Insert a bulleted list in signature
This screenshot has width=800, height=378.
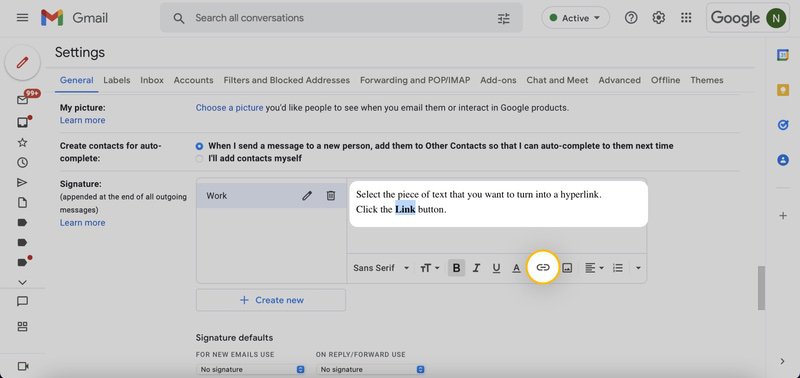point(618,268)
